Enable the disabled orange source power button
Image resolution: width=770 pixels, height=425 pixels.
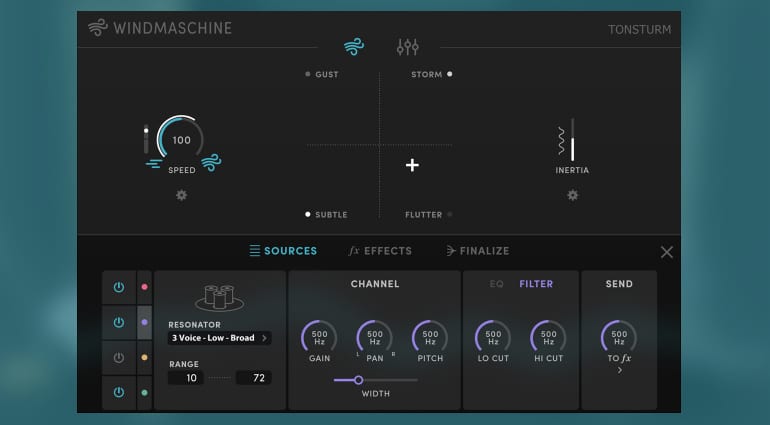pyautogui.click(x=119, y=358)
